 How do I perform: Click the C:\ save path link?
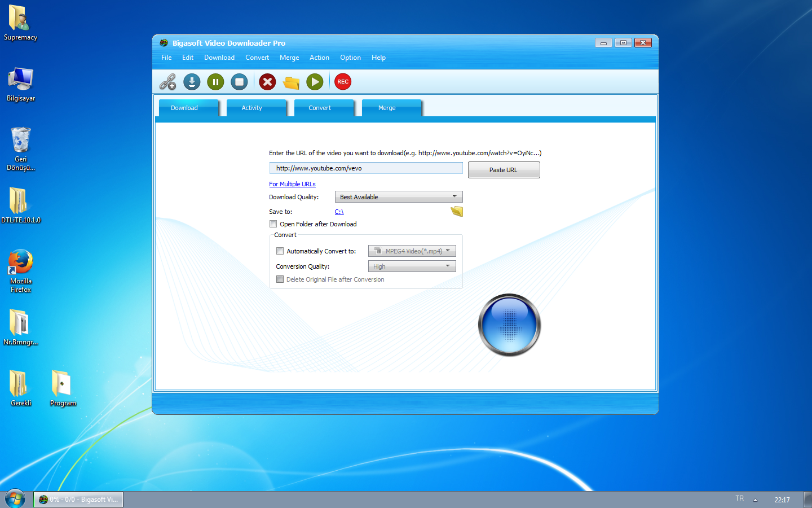[x=339, y=212]
